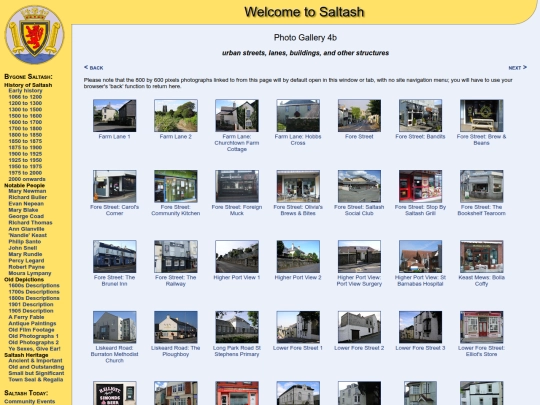Click the Farm Lane 1 caption link

coord(114,136)
